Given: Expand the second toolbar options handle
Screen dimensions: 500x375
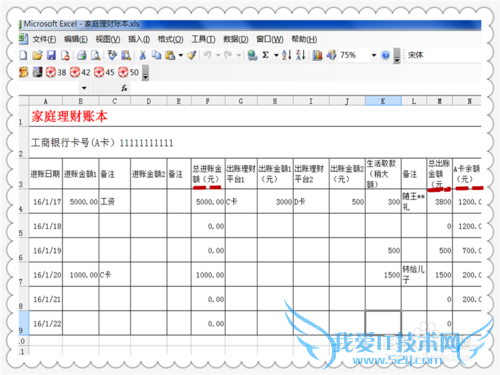Looking at the screenshot, I should pos(146,73).
